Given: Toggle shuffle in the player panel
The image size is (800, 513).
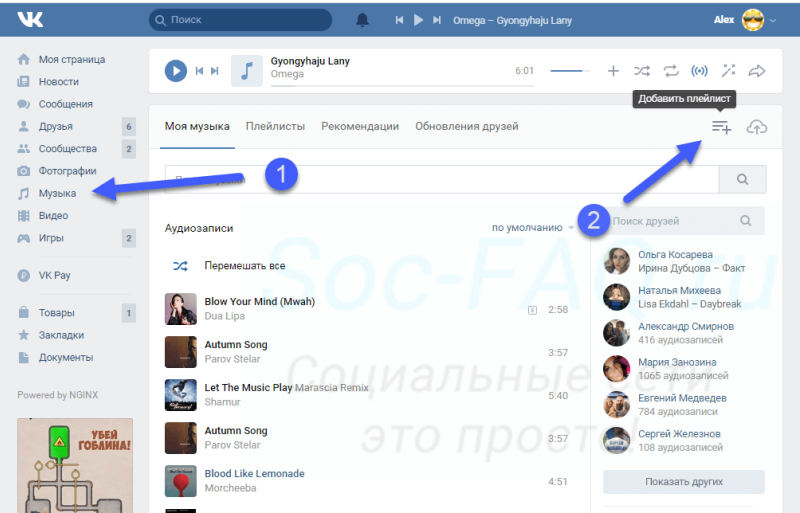Looking at the screenshot, I should pos(642,71).
